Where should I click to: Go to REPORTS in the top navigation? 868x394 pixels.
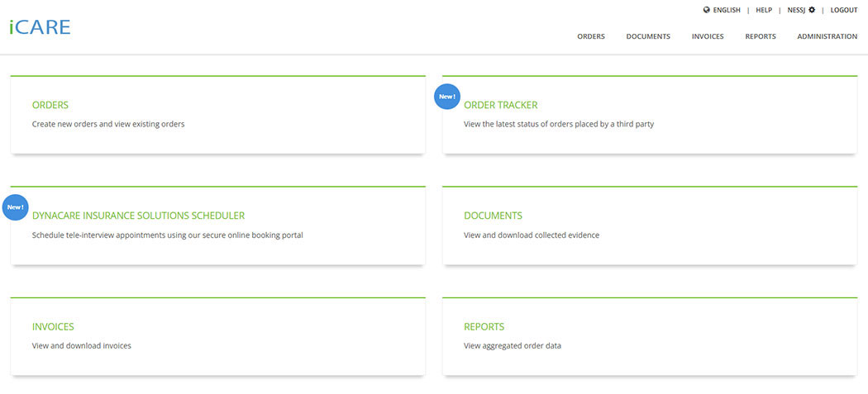(x=761, y=36)
